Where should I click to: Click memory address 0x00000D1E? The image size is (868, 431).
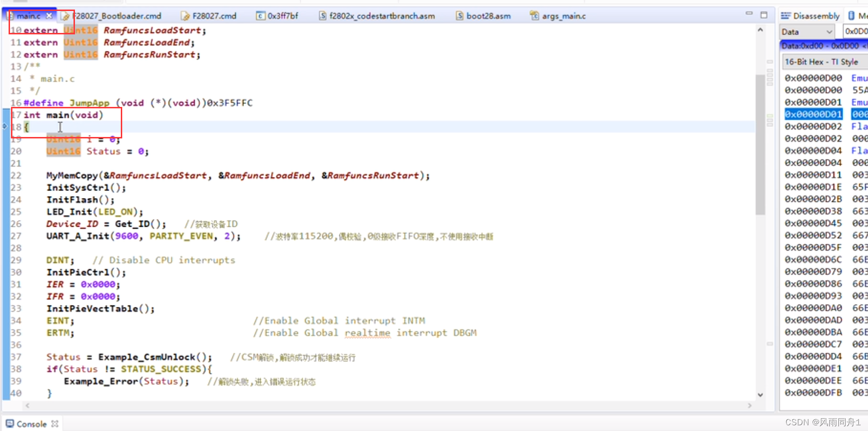pyautogui.click(x=814, y=187)
